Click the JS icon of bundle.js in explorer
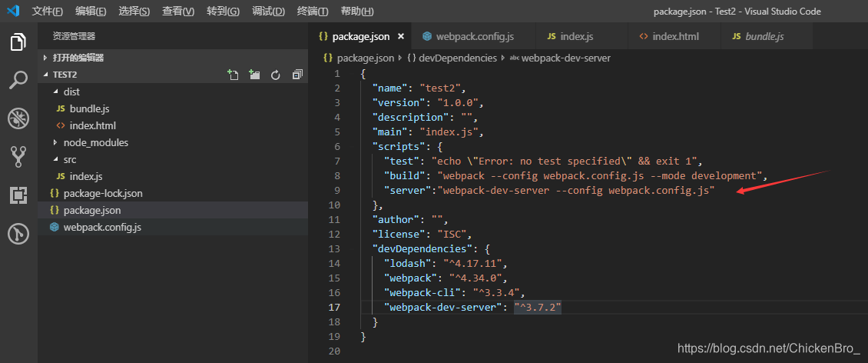This screenshot has width=868, height=363. click(x=61, y=108)
